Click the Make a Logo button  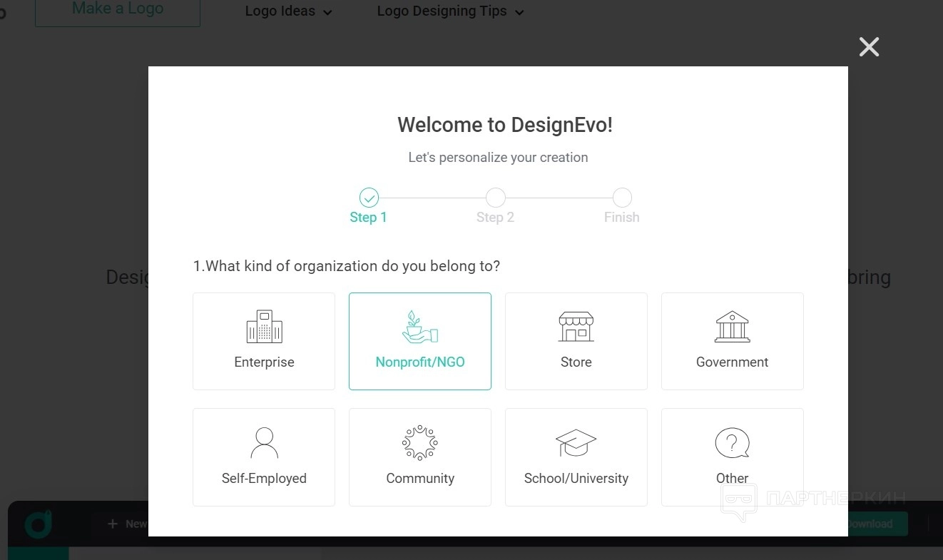pos(118,10)
